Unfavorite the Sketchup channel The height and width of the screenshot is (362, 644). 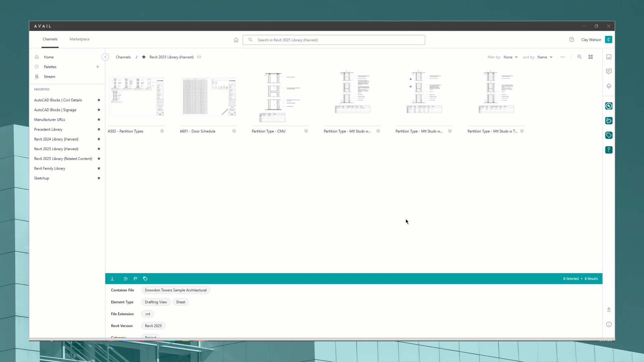[99, 178]
